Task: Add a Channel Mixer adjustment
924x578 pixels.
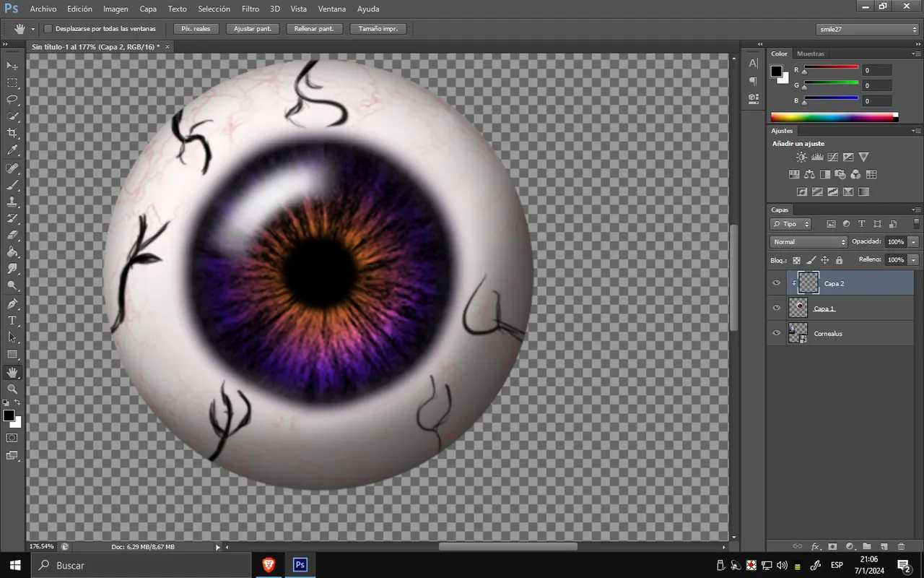Action: pyautogui.click(x=855, y=174)
